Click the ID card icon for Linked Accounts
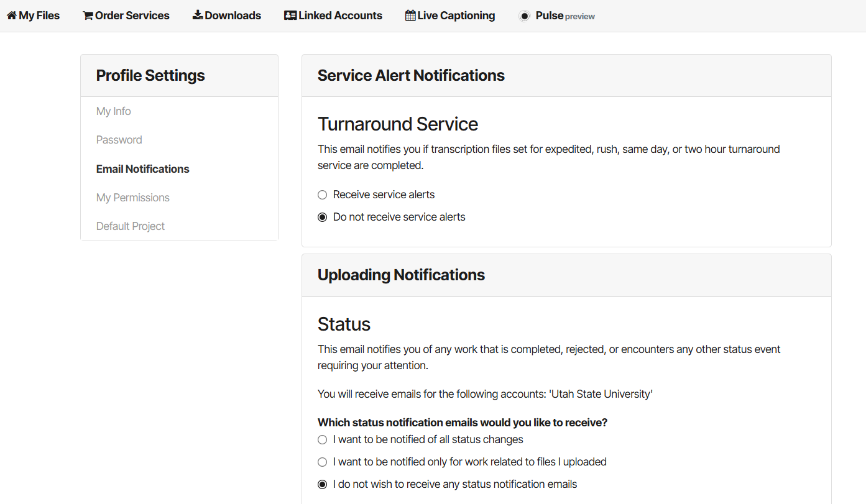The width and height of the screenshot is (866, 504). (x=290, y=16)
